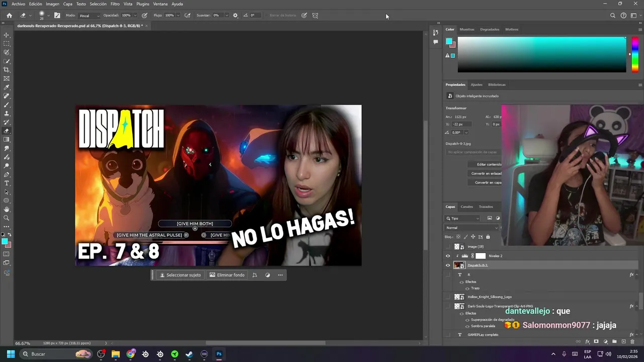Image resolution: width=644 pixels, height=362 pixels.
Task: Open brush preset picker arrow
Action: [49, 16]
